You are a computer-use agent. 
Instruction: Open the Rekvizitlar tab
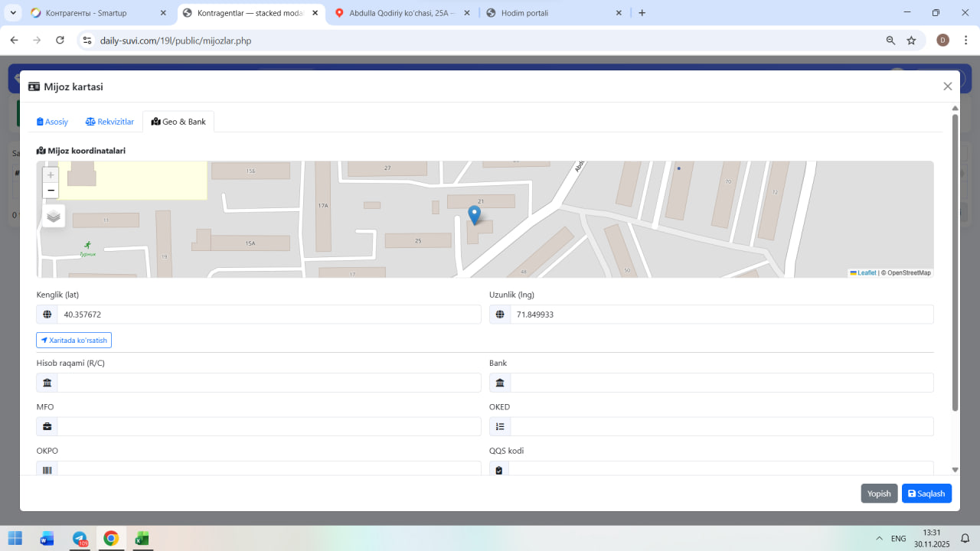click(109, 122)
